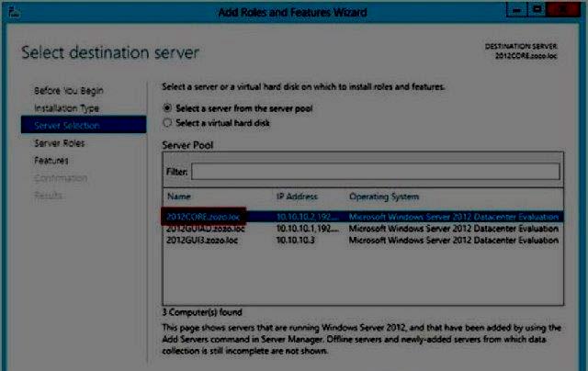Open the Before You Begin step
The width and height of the screenshot is (588, 371).
69,91
